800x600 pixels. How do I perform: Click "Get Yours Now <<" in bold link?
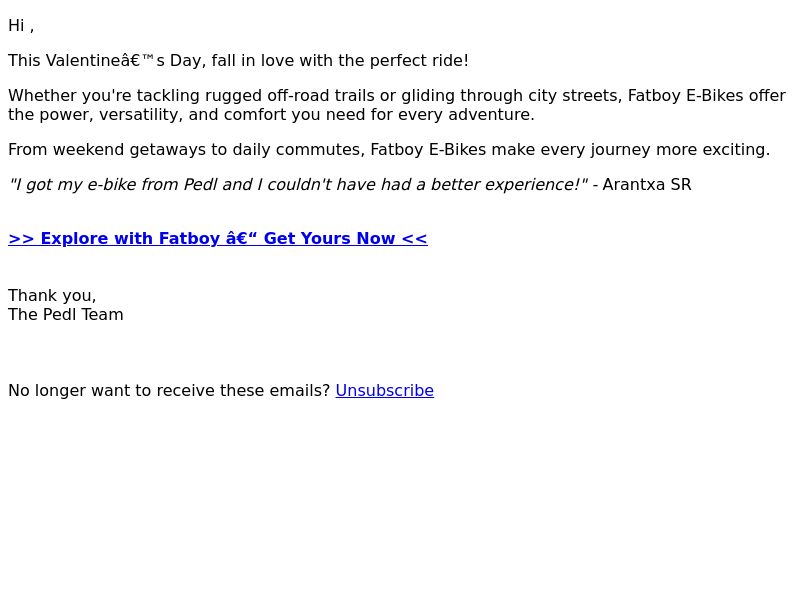pos(345,238)
